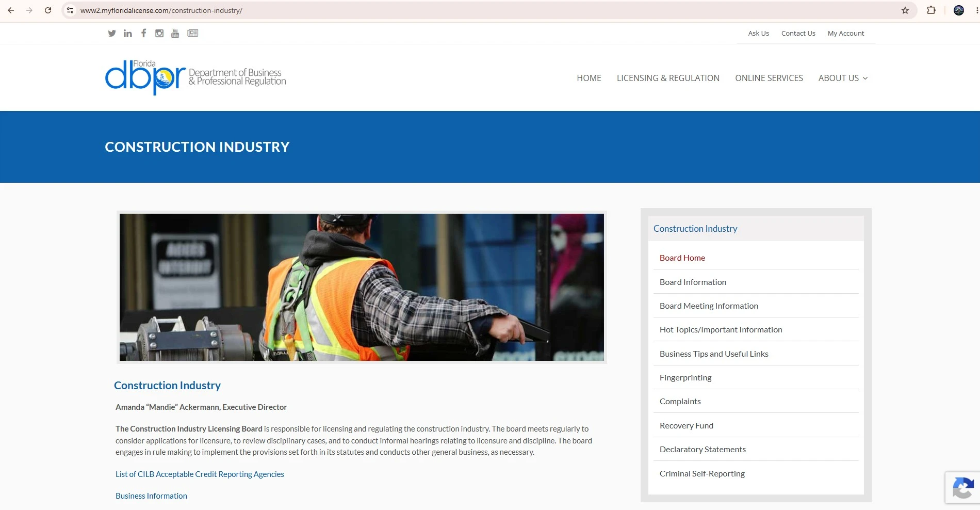Screen dimensions: 980x510
Task: Click the browser address bar URL
Action: click(161, 10)
